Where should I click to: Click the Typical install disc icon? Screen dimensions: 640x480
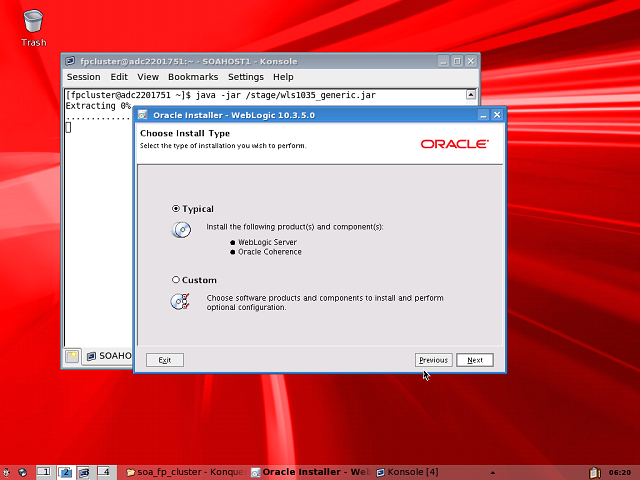(181, 230)
